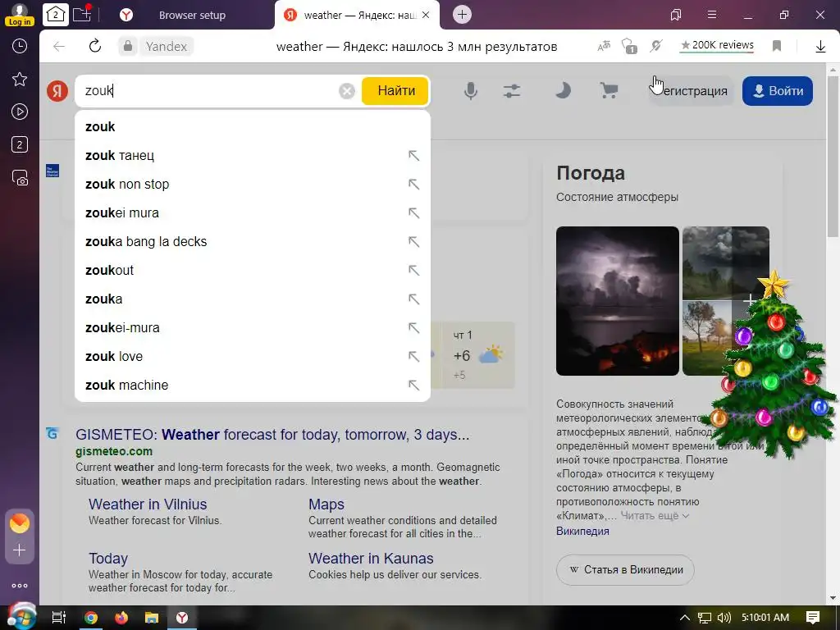Bookmark this page with the flag icon
Screen dimensions: 840x630
point(777,46)
